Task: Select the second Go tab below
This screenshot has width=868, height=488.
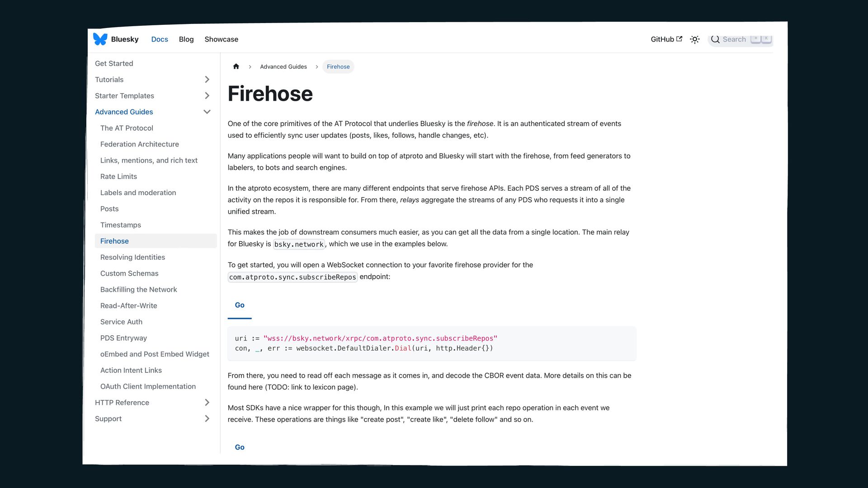Action: click(240, 447)
